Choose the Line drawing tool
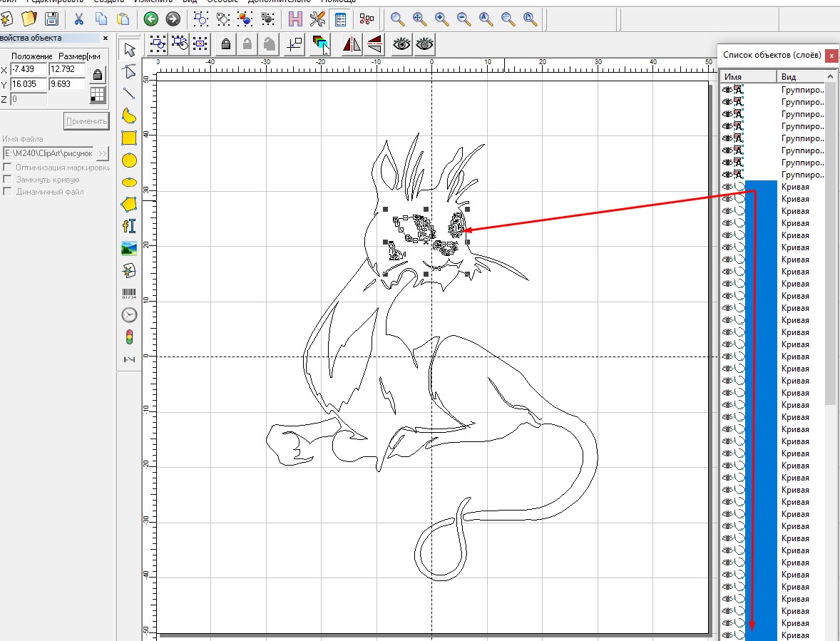 tap(129, 93)
